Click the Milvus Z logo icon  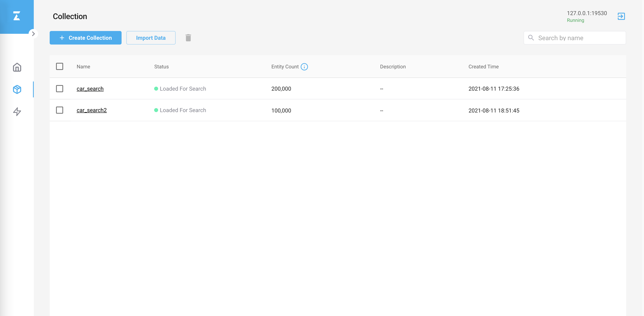coord(16,16)
